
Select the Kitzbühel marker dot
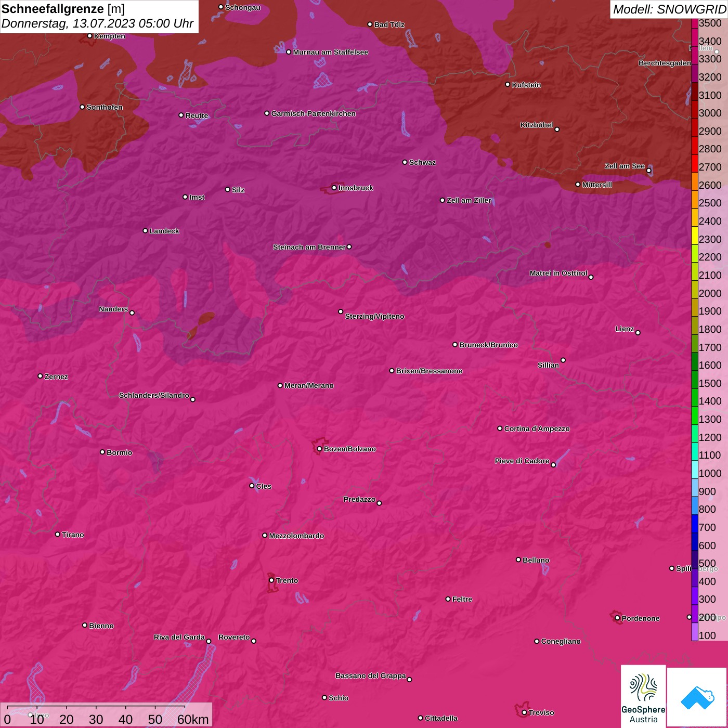pos(557,129)
